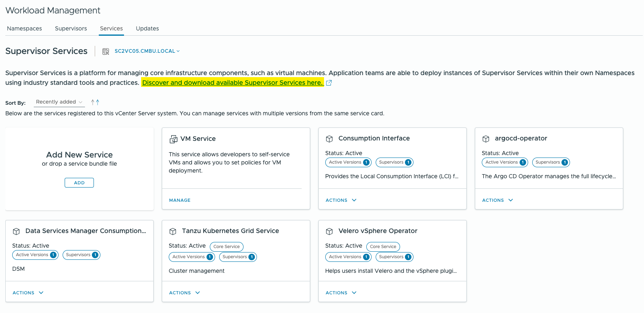644x313 pixels.
Task: Click 'Provides the Local Consumption Interface' description
Action: pos(392,176)
